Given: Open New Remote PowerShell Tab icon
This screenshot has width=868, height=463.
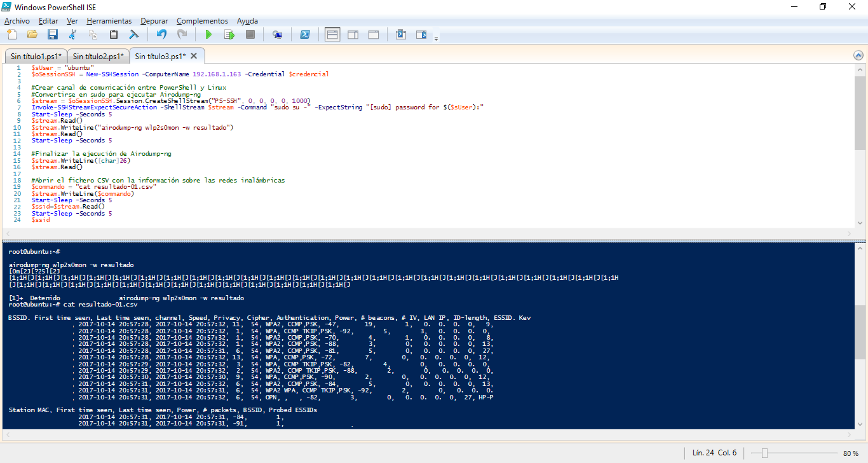Looking at the screenshot, I should tap(278, 34).
